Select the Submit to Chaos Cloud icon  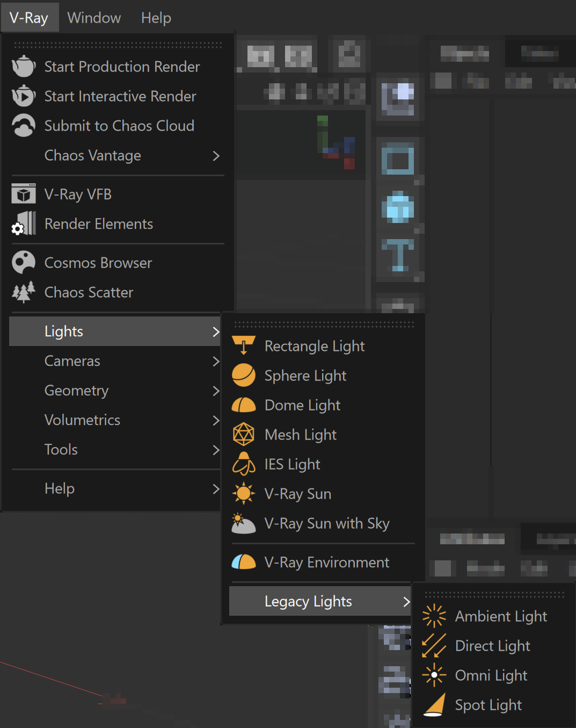click(x=24, y=126)
